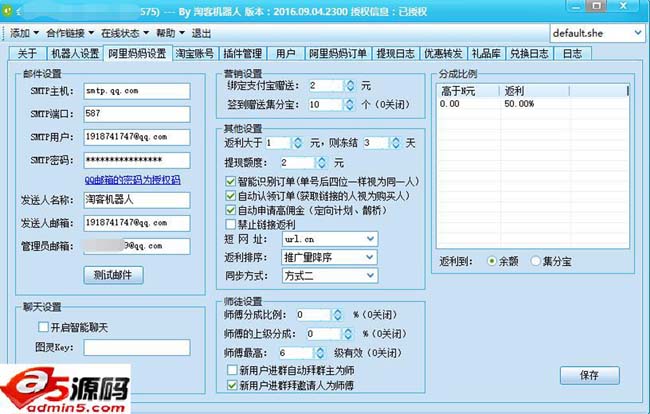Click the SMTP端口 field showing 587
Image resolution: width=650 pixels, height=414 pixels.
click(x=137, y=114)
